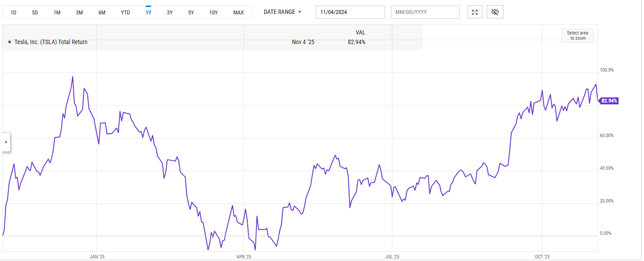Click the start date field 11/04/2024
644x261 pixels.
point(350,12)
